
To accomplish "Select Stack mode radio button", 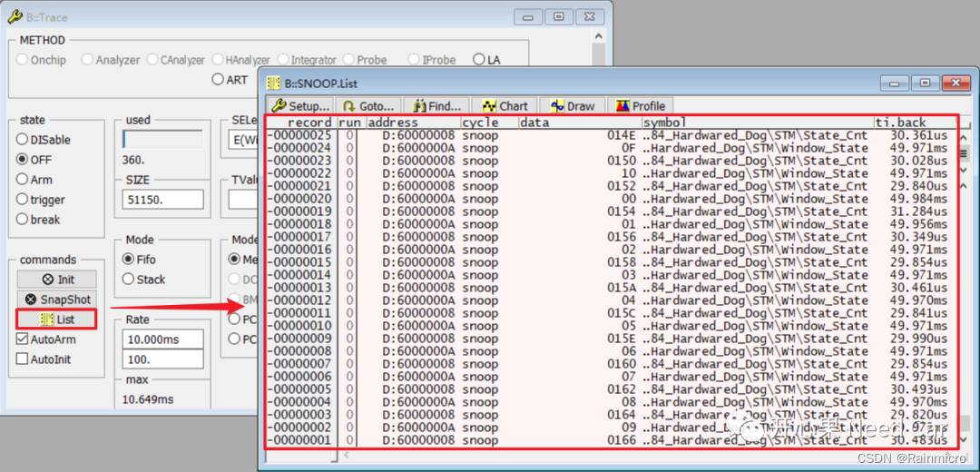I will tap(142, 279).
